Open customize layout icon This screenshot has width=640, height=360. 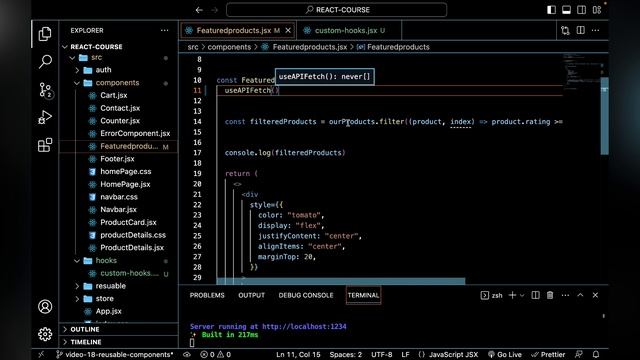coord(597,10)
